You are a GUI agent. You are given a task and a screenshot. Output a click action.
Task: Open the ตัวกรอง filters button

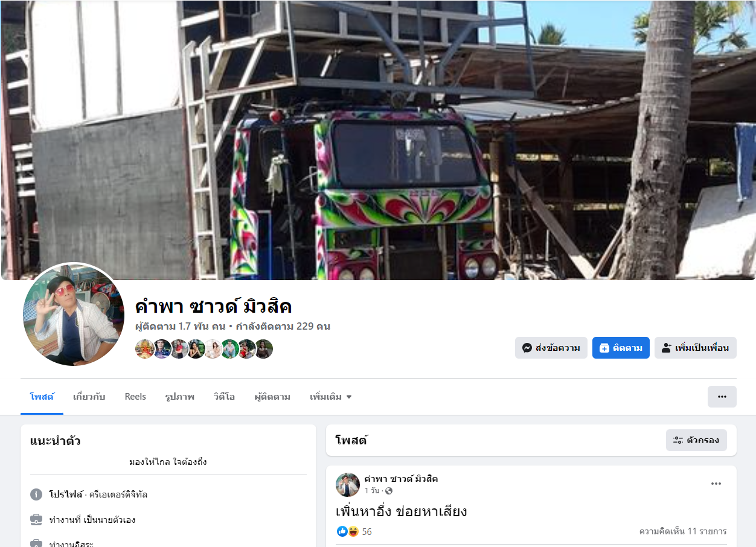(696, 440)
